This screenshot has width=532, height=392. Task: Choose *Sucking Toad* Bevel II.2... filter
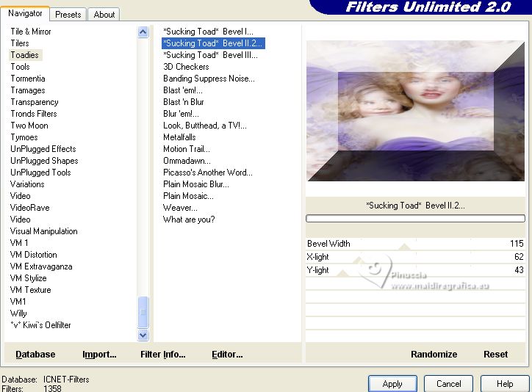[x=213, y=43]
